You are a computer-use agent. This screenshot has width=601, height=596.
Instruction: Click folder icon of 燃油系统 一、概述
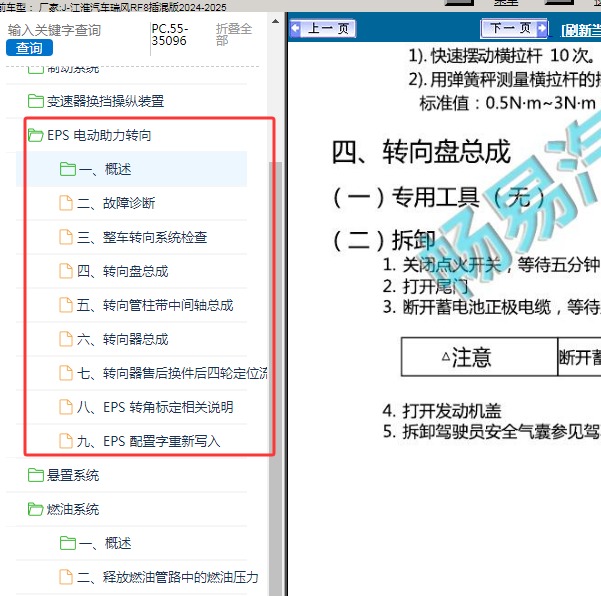coord(68,543)
